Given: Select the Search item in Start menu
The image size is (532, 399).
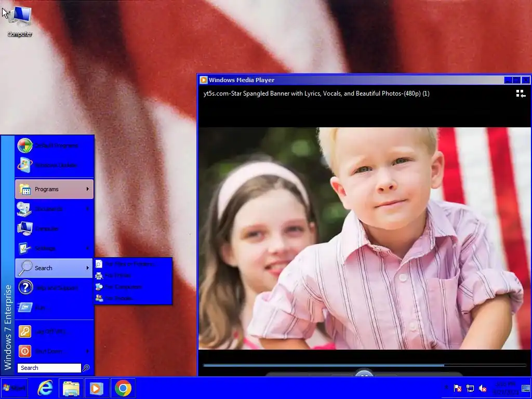Looking at the screenshot, I should 54,268.
